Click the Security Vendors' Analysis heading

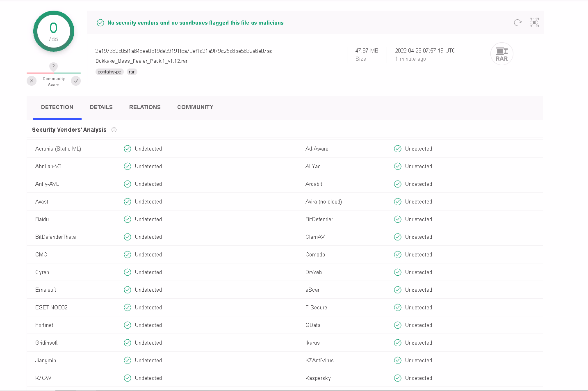pyautogui.click(x=69, y=130)
